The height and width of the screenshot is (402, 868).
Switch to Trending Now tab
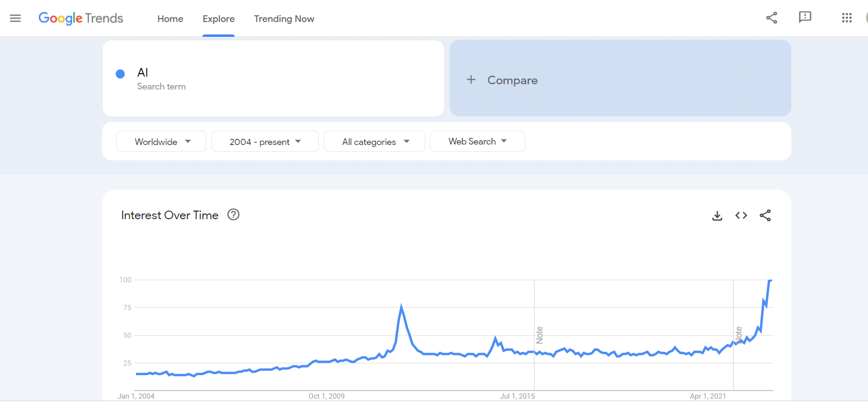tap(284, 19)
